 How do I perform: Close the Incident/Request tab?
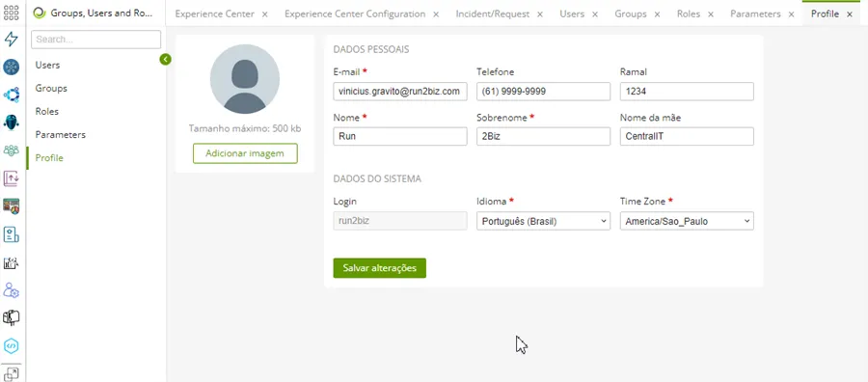(x=540, y=14)
